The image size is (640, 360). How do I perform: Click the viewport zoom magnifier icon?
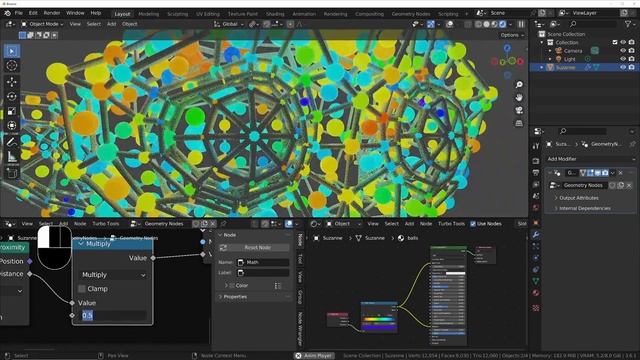coord(519,84)
